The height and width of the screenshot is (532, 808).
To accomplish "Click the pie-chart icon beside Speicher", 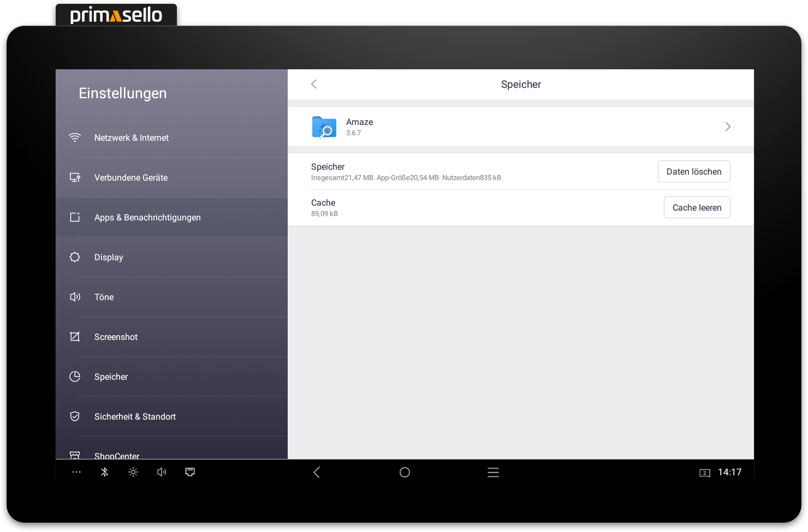I will pos(75,376).
